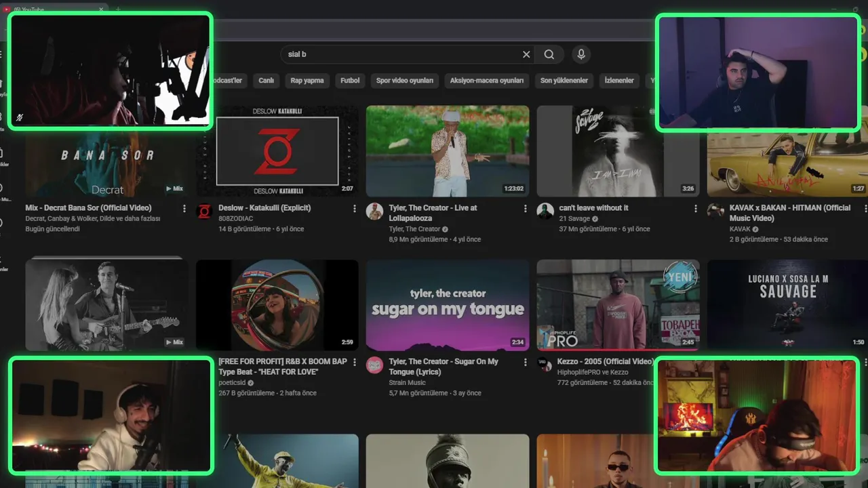Open the three-dot menu for Tyler Live at Lollapalooza
This screenshot has height=488, width=868.
525,209
